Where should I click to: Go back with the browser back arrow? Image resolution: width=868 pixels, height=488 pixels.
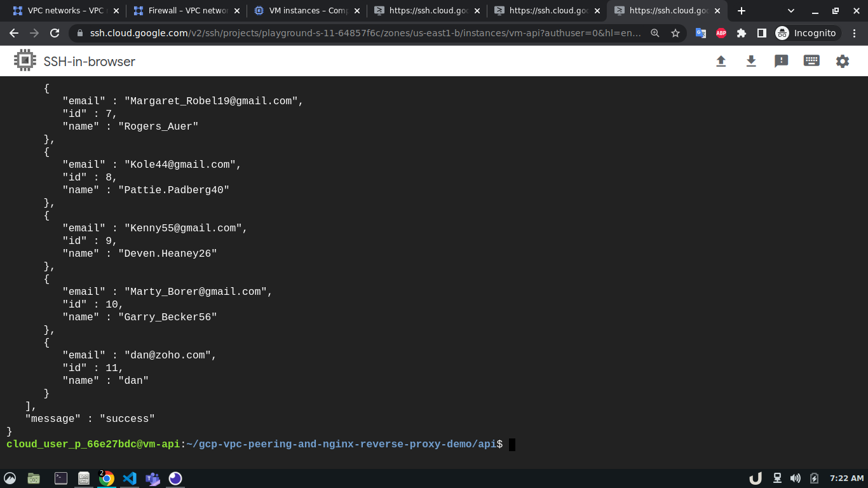[14, 33]
